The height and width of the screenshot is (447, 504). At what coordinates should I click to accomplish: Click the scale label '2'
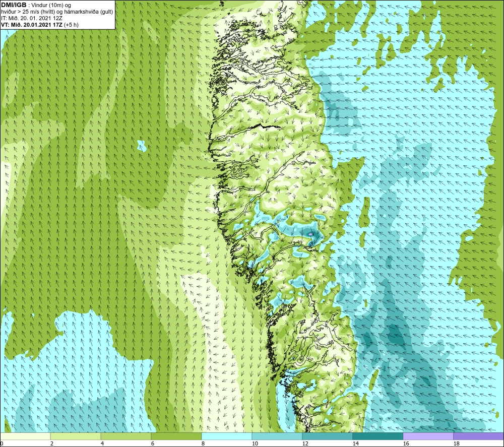[x=52, y=444]
